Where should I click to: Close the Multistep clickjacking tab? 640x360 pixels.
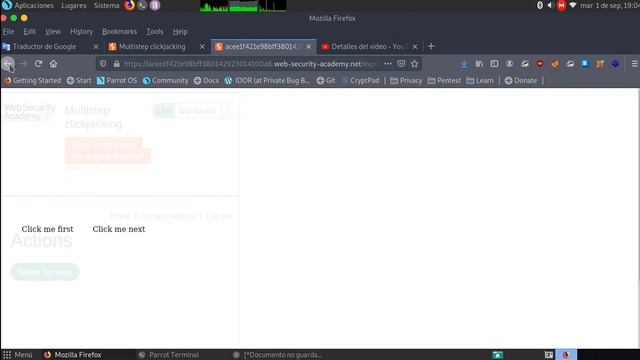(x=202, y=47)
